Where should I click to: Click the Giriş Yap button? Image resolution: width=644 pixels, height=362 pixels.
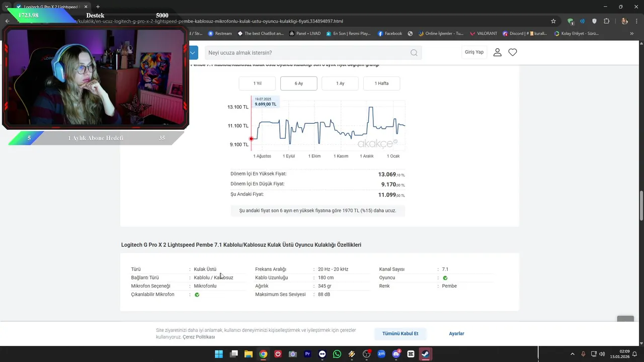(x=474, y=52)
